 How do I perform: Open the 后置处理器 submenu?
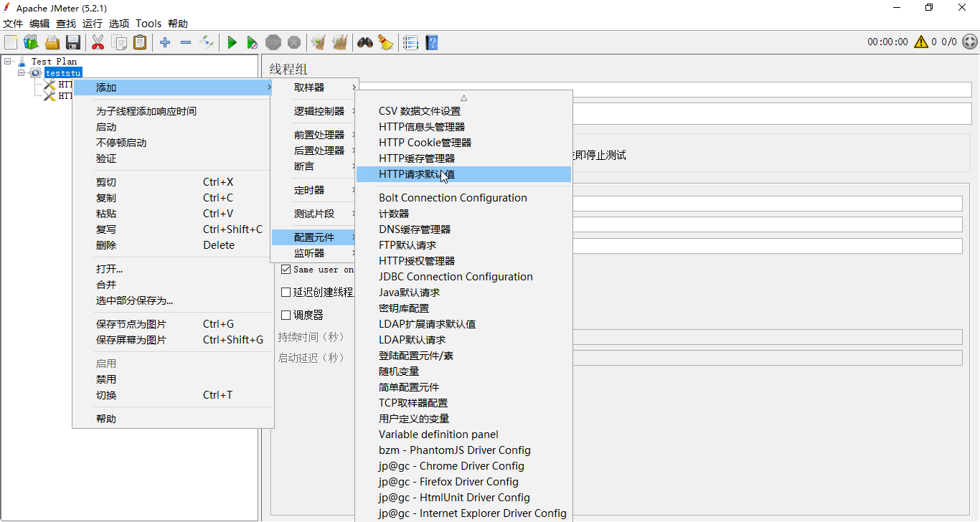coord(314,151)
